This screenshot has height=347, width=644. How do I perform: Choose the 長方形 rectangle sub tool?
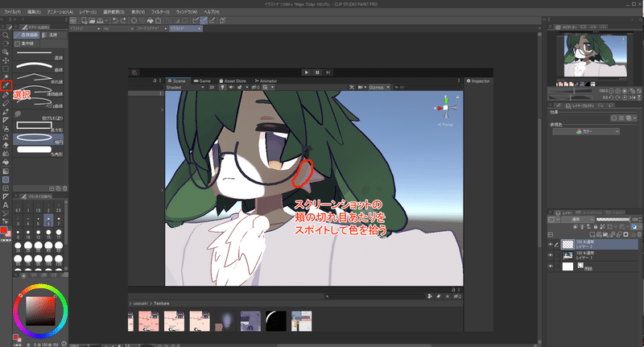click(x=39, y=126)
